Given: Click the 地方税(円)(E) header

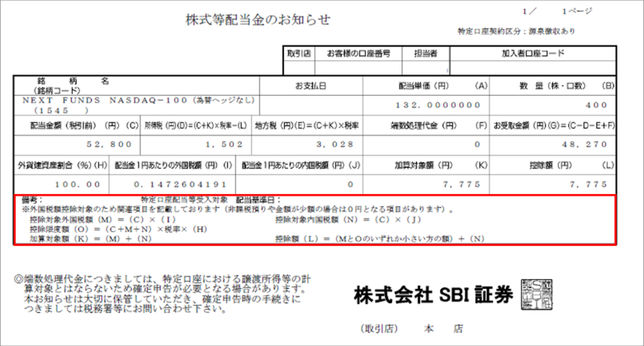Looking at the screenshot, I should pyautogui.click(x=307, y=126).
